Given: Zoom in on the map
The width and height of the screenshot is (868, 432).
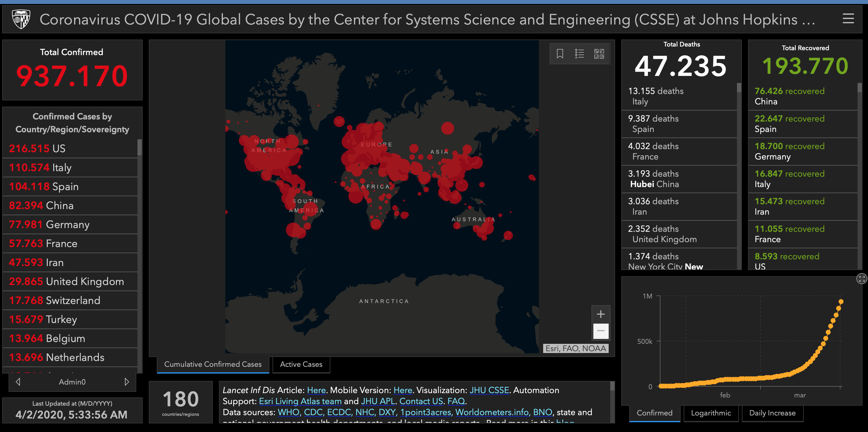Looking at the screenshot, I should (600, 314).
